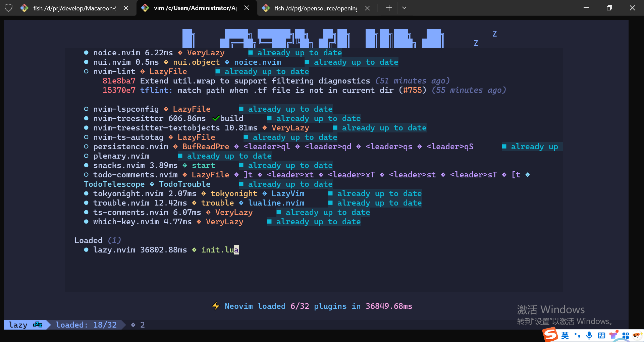This screenshot has height=342, width=644.
Task: Click the (51 minutes ago) timestamp
Action: point(412,81)
